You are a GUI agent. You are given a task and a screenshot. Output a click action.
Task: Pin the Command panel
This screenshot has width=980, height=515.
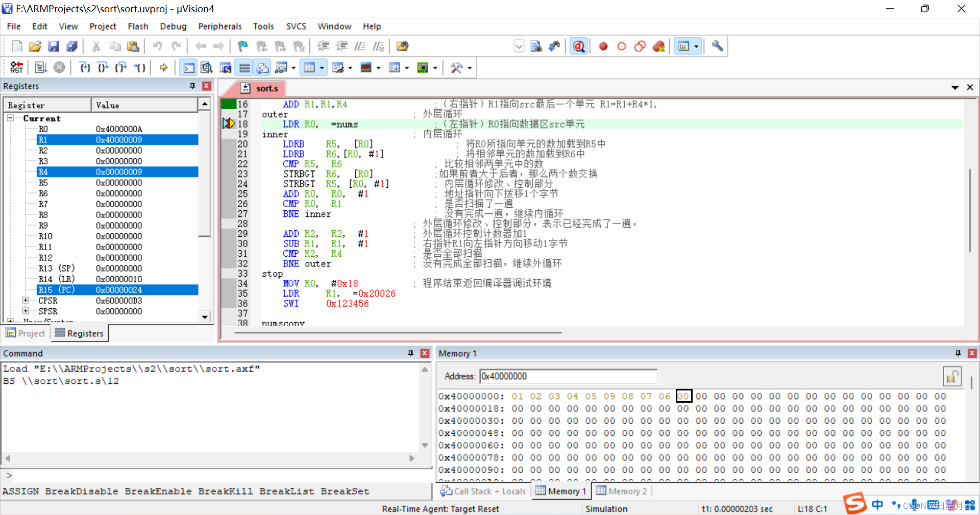410,353
